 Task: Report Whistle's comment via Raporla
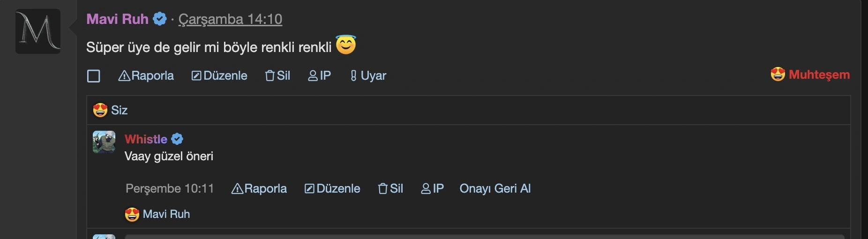tap(259, 189)
